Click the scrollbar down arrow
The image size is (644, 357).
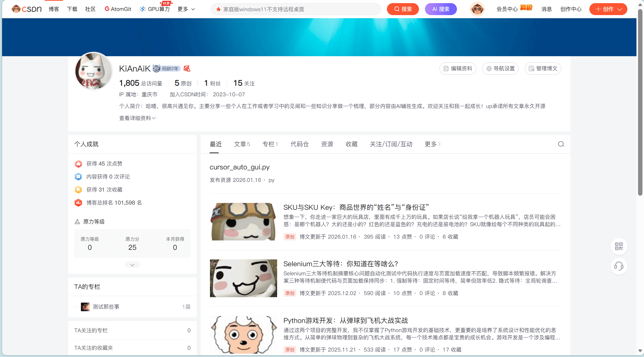[x=640, y=351]
